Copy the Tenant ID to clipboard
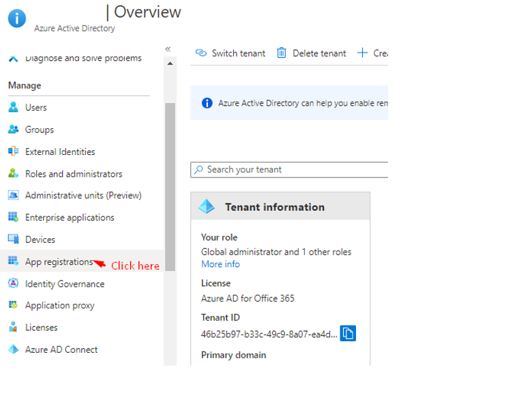This screenshot has width=532, height=406. pyautogui.click(x=348, y=334)
